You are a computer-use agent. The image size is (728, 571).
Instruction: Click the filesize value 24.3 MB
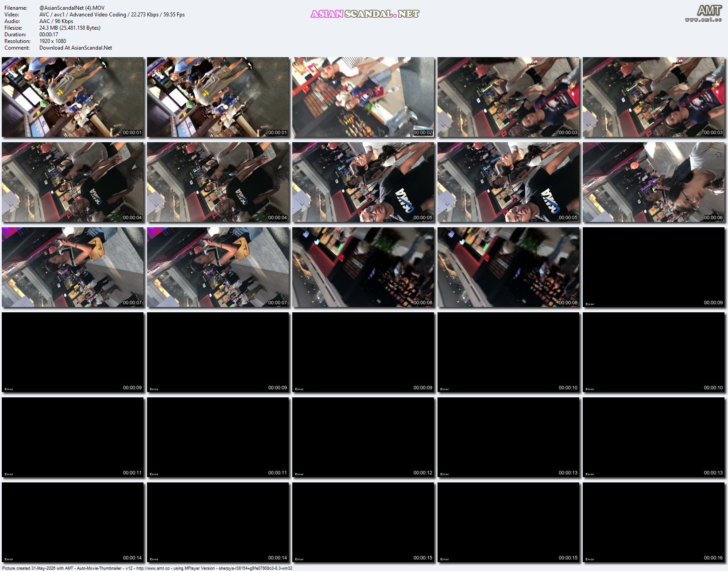tap(70, 28)
